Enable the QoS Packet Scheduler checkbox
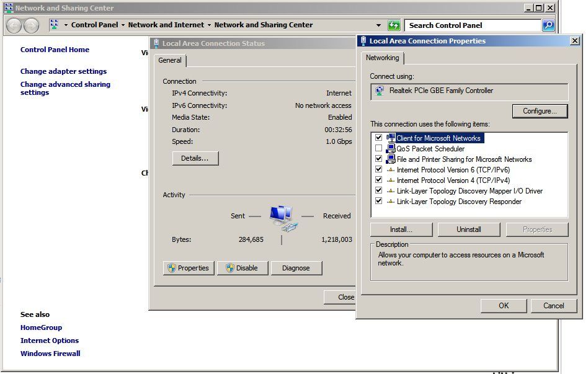Viewport: 588px width, 374px height. (x=378, y=149)
